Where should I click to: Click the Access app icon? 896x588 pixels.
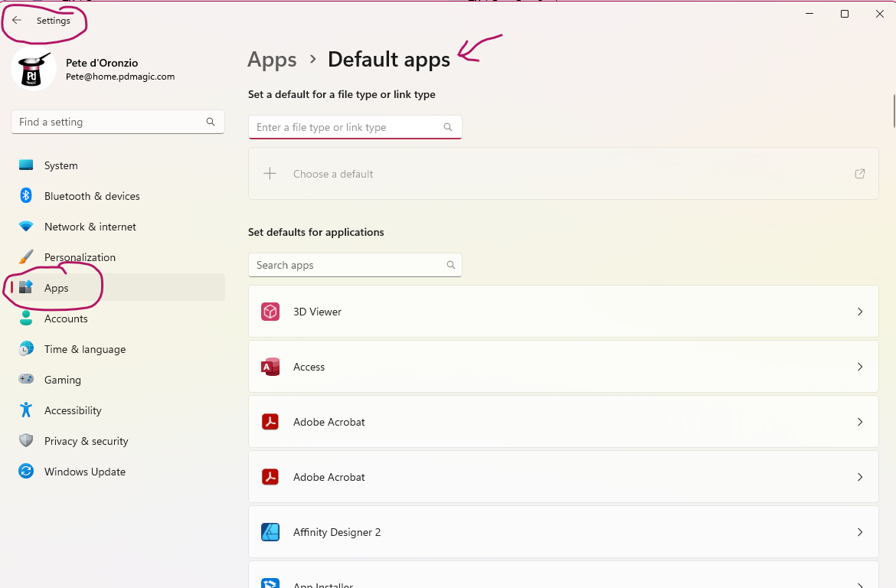point(270,367)
